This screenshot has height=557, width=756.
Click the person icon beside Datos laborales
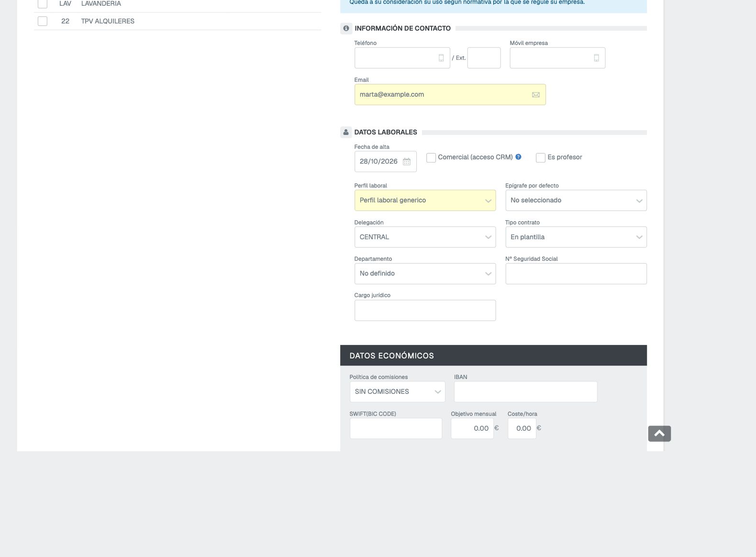click(x=346, y=132)
